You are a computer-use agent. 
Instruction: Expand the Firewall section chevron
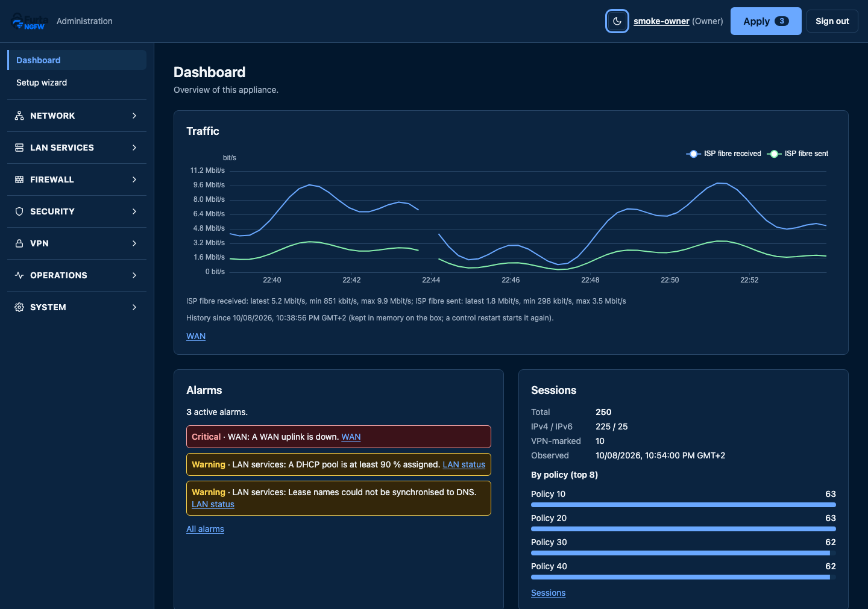click(134, 180)
